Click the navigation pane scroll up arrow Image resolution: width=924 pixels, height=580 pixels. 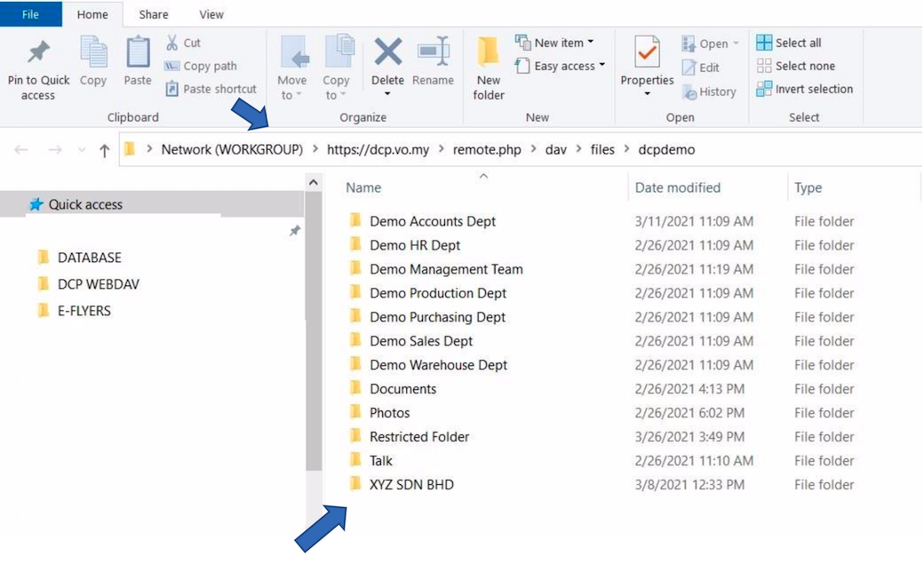(314, 182)
